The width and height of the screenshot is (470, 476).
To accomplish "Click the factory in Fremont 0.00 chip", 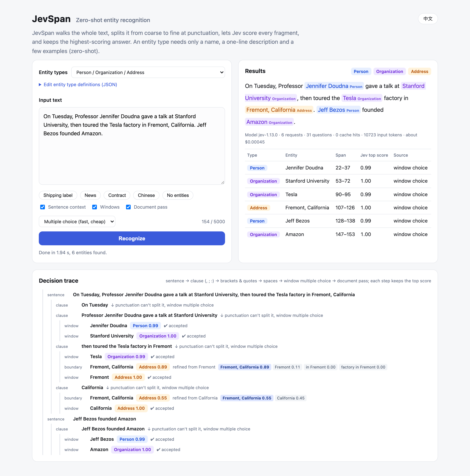I will [363, 367].
